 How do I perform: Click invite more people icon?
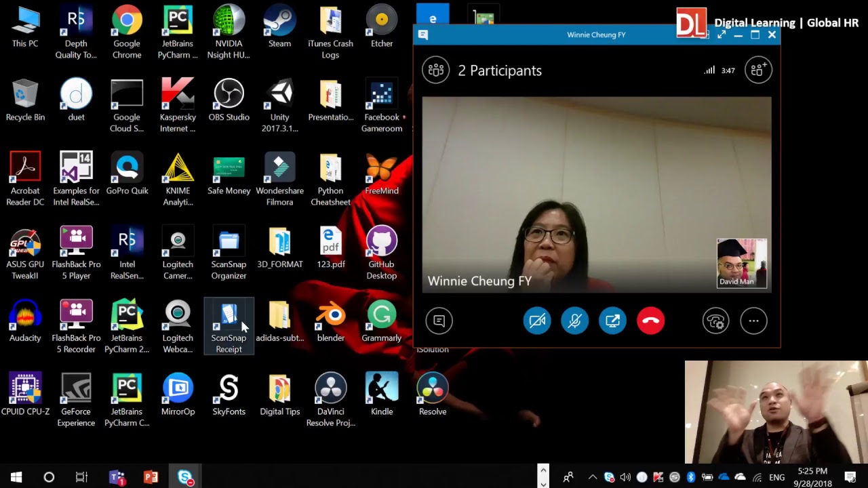click(x=758, y=70)
